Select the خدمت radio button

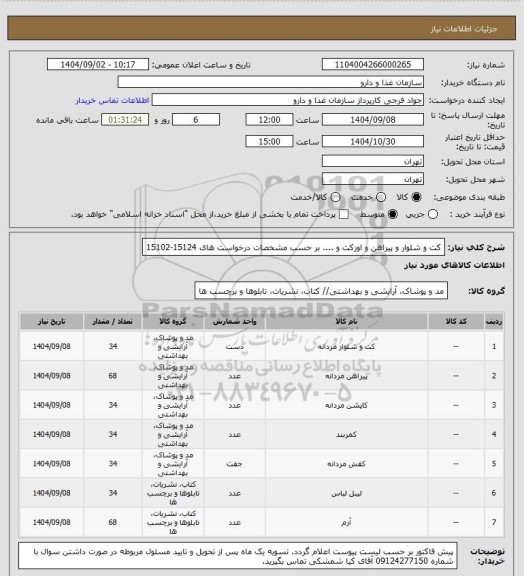tap(381, 197)
